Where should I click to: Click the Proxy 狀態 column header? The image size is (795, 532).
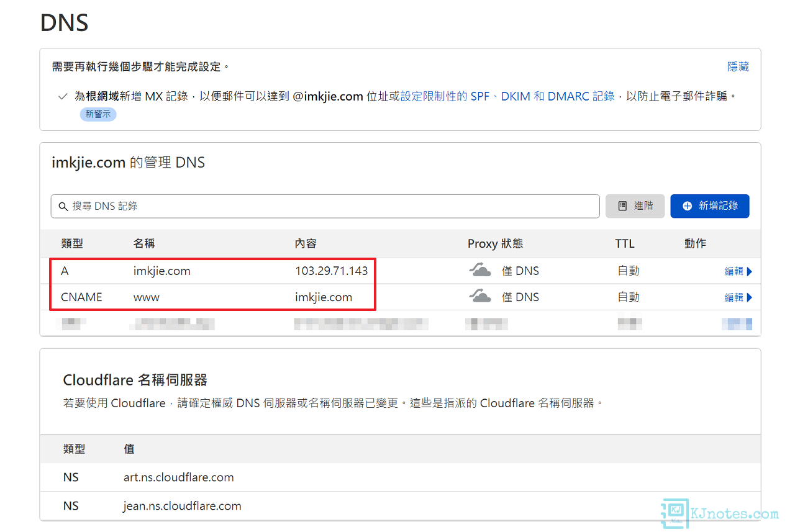(495, 244)
